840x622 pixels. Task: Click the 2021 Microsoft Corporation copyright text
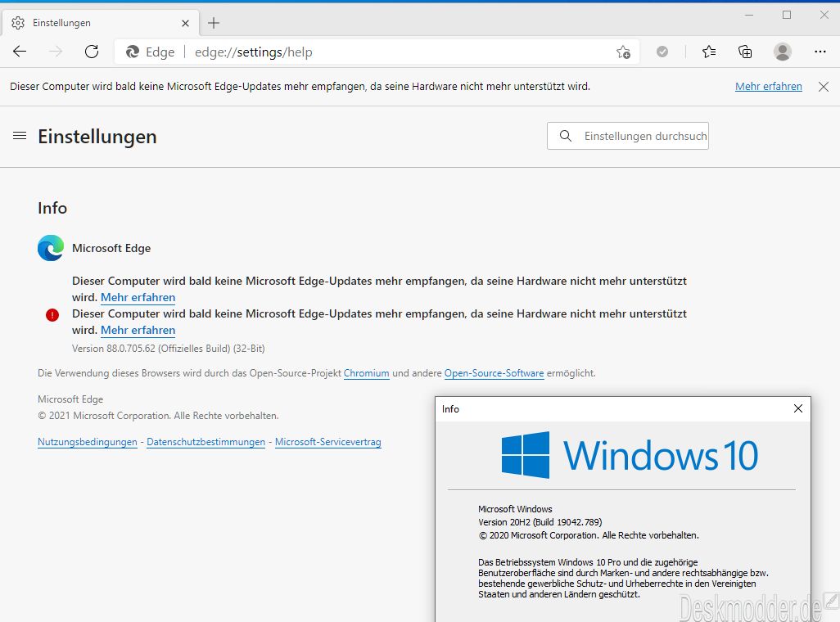click(x=158, y=416)
